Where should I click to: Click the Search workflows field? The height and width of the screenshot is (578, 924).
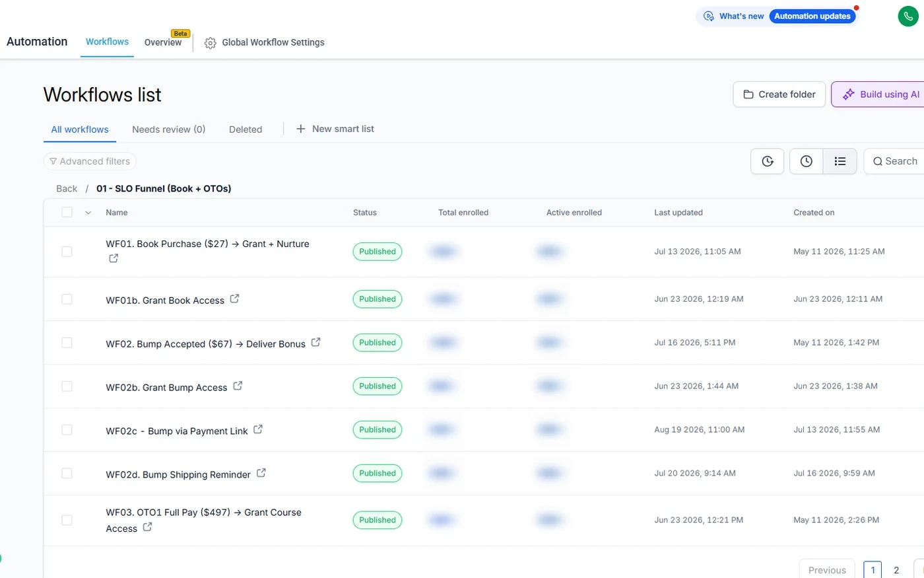tap(894, 161)
